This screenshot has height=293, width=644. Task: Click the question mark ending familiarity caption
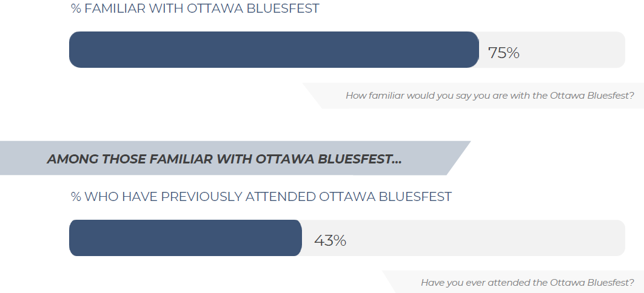(x=631, y=96)
